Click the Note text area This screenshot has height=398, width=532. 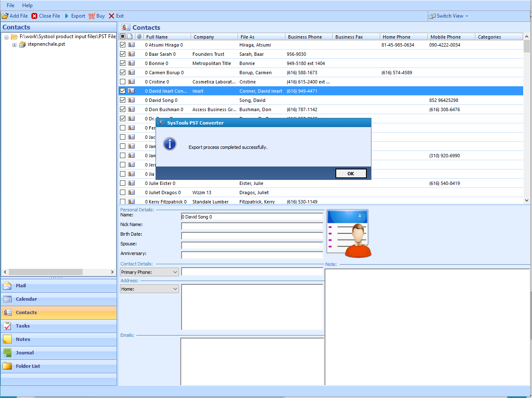click(427, 327)
